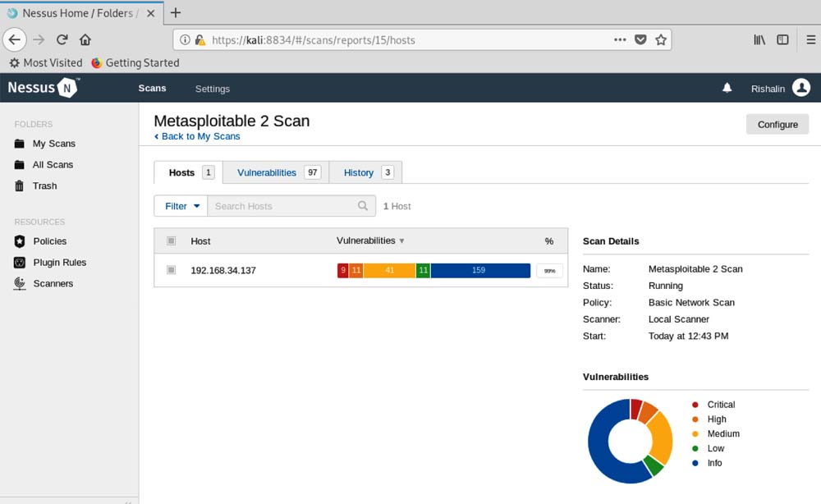Open Most Visited bookmarks folder
Image resolution: width=821 pixels, height=504 pixels.
46,63
